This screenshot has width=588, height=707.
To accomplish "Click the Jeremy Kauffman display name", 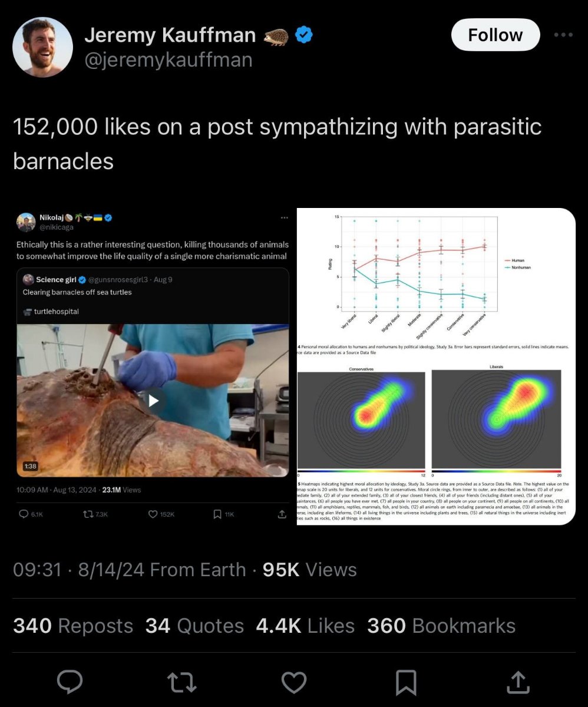I will [x=170, y=35].
